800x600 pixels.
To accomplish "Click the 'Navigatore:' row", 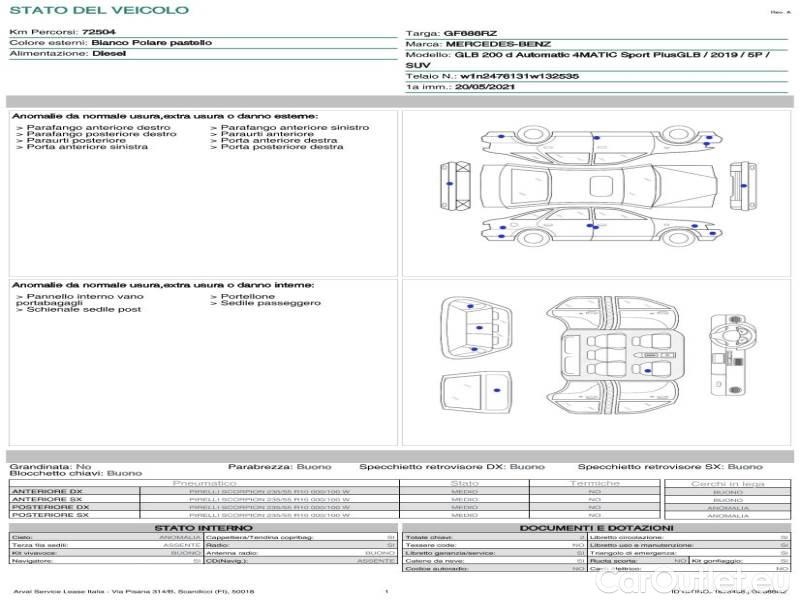I will point(106,561).
